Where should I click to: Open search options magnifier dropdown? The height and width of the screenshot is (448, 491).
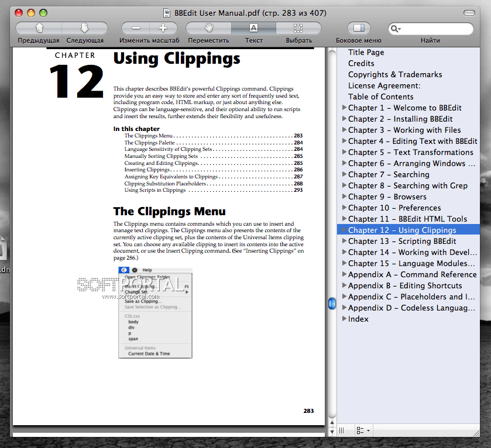(x=396, y=29)
